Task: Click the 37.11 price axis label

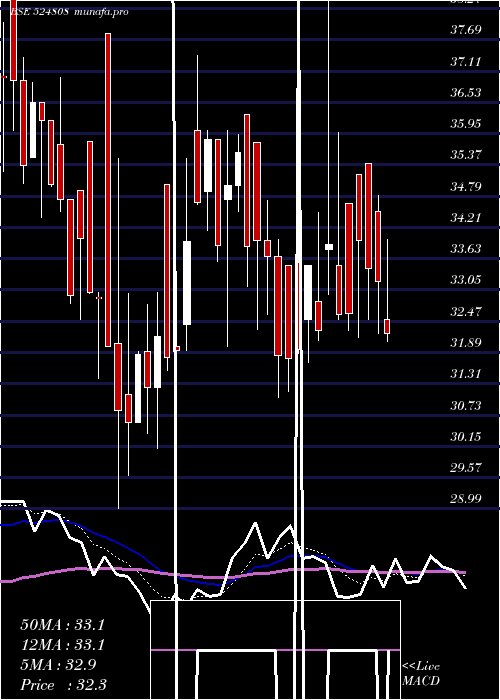Action: [466, 61]
